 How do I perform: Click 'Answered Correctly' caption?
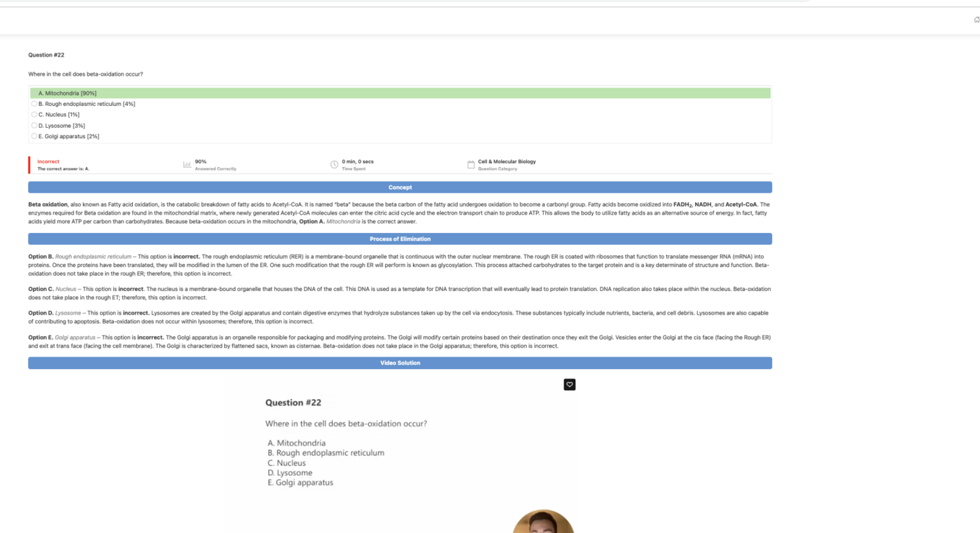coord(215,169)
